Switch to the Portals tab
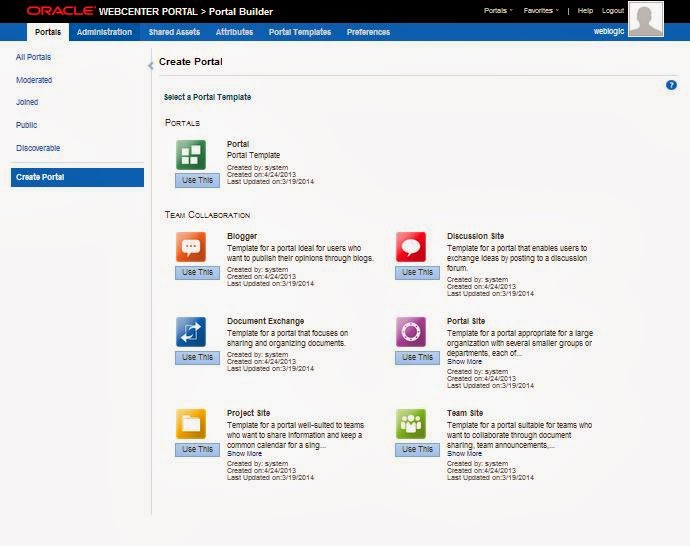This screenshot has width=690, height=546. (x=48, y=32)
